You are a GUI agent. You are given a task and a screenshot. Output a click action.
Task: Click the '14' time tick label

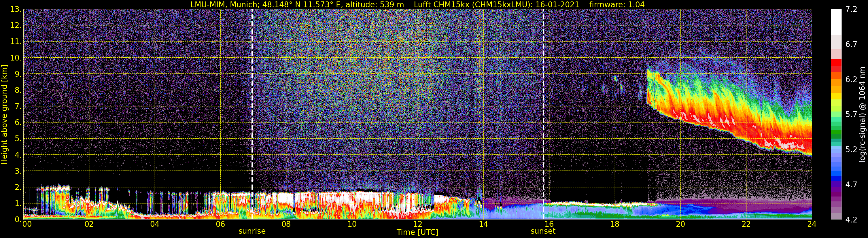coord(483,224)
